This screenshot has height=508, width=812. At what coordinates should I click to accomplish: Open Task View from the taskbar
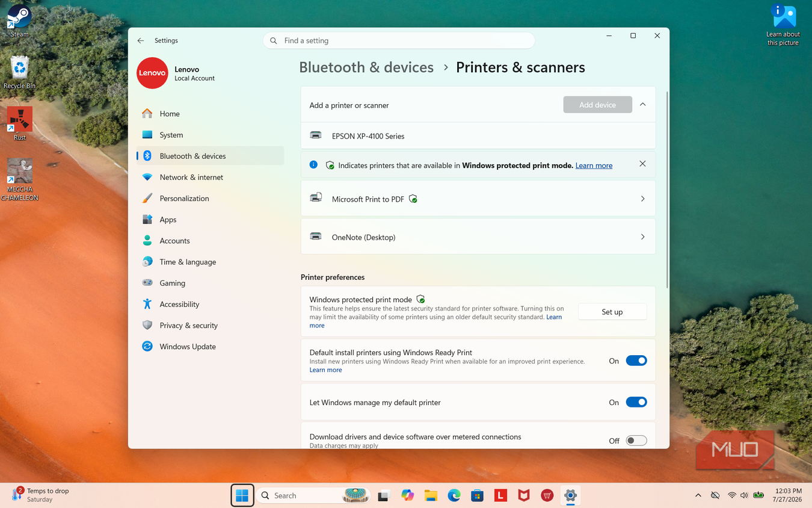click(x=383, y=495)
